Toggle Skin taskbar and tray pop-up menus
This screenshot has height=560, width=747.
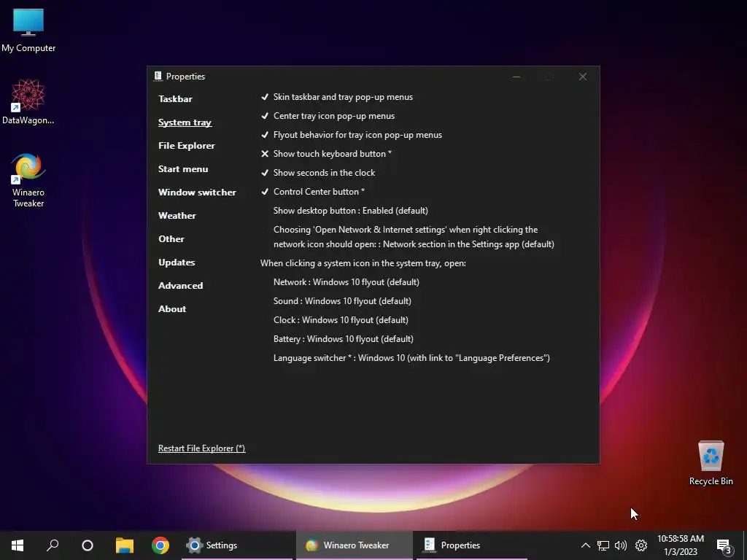[336, 97]
